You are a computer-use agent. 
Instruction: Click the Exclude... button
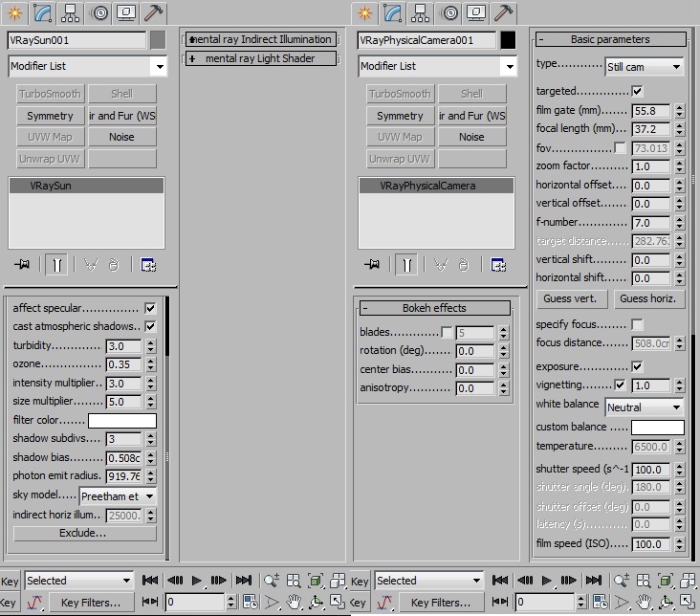coord(85,534)
